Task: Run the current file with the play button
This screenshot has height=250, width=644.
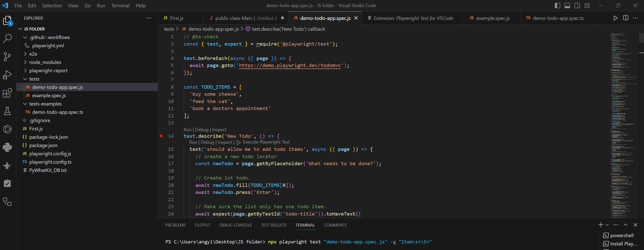Action: (615, 18)
